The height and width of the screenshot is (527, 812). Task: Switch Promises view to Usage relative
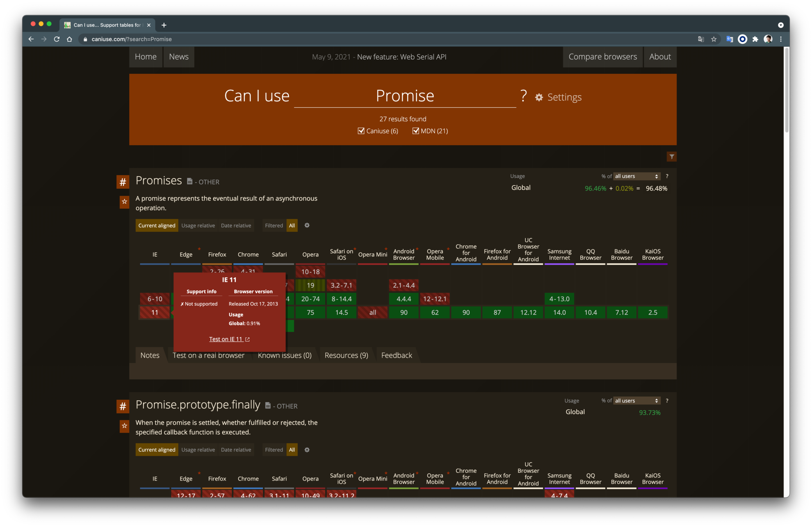(x=198, y=226)
